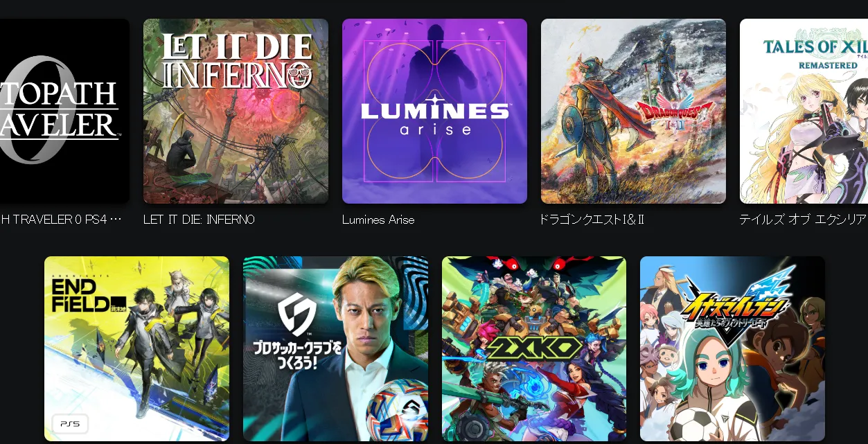Open the LET IT DIE: INFERNO cover art
The image size is (868, 444).
[236, 111]
